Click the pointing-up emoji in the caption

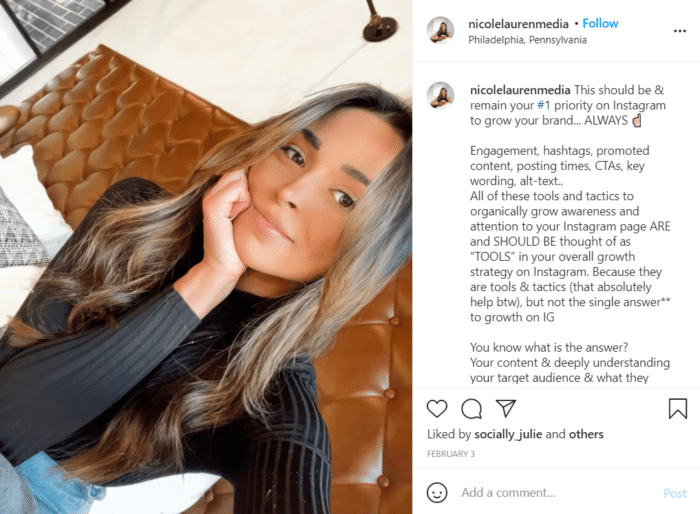click(x=637, y=121)
